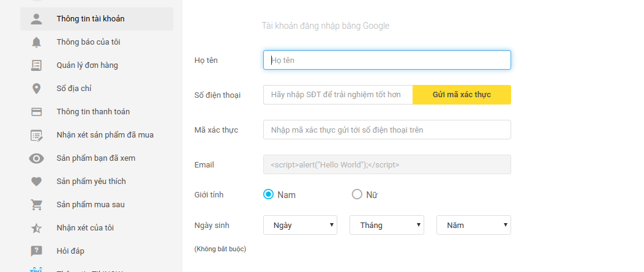Open the Ngày birth day dropdown
The width and height of the screenshot is (644, 272).
300,225
